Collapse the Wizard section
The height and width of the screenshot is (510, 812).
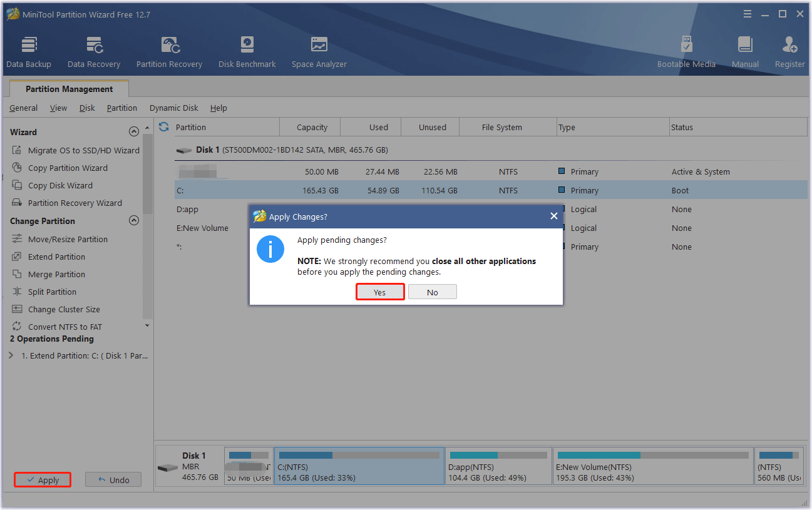click(133, 131)
